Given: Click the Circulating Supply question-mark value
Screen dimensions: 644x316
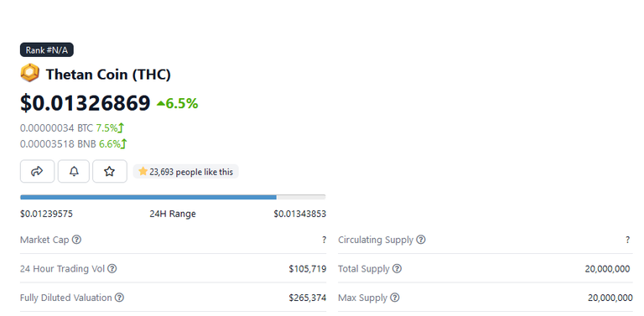Looking at the screenshot, I should 627,240.
